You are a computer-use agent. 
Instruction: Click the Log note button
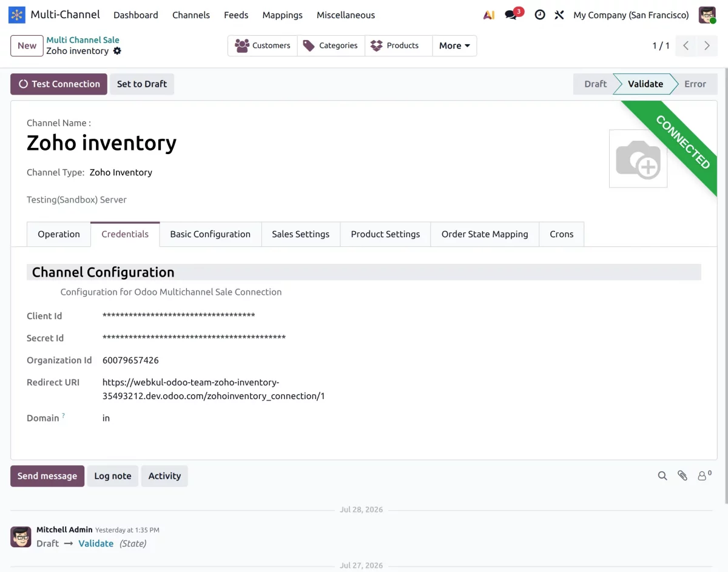coord(113,476)
